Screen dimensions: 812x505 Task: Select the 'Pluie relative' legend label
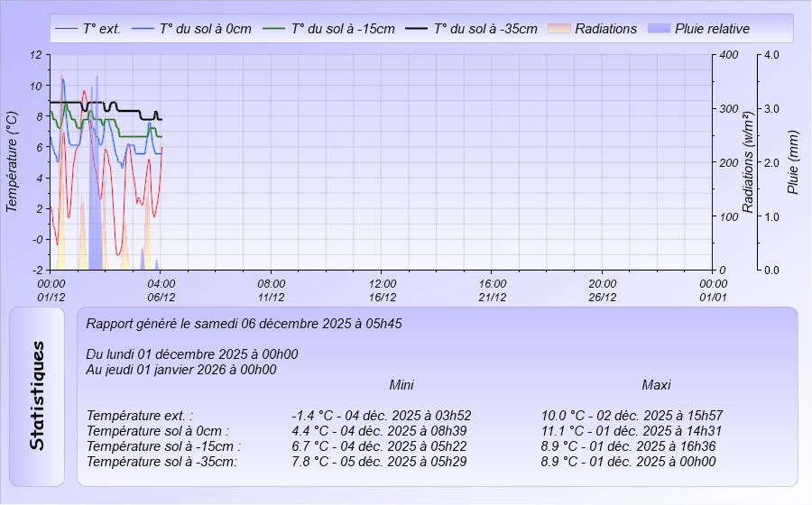coord(712,29)
